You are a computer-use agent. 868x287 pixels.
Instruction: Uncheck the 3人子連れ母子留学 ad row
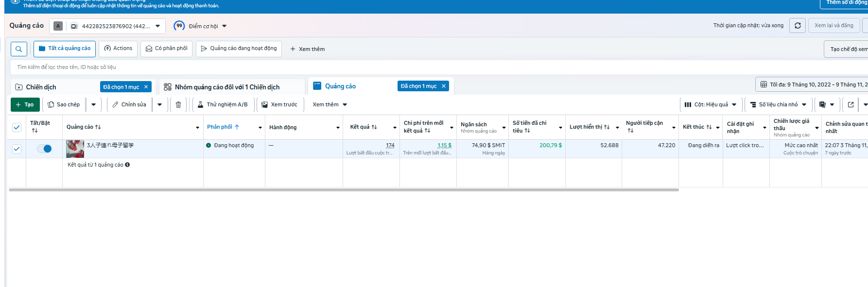click(x=17, y=149)
